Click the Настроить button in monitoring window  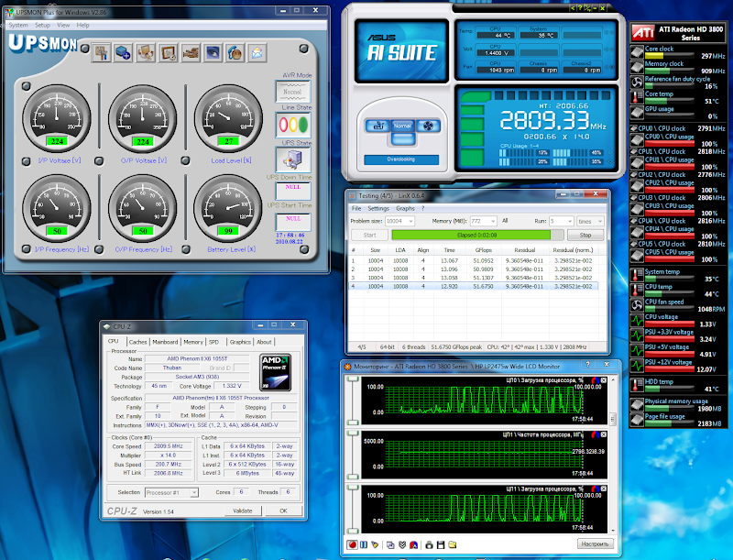[595, 544]
